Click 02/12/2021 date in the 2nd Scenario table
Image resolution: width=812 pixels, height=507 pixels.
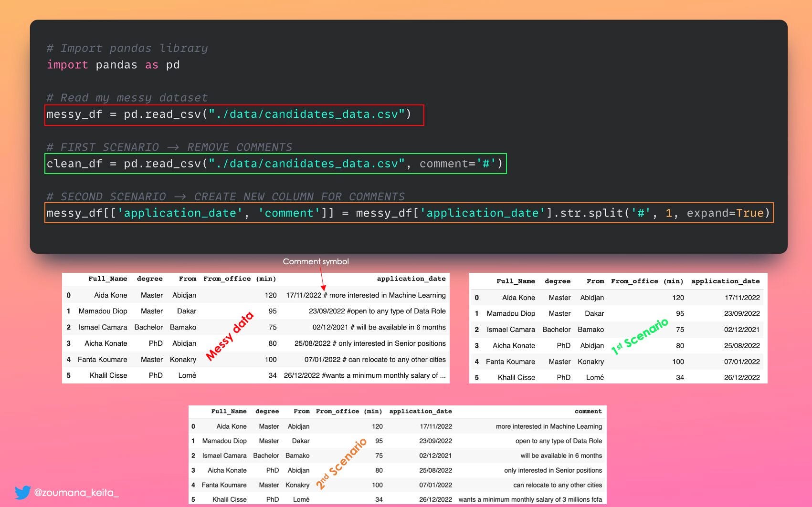pyautogui.click(x=436, y=456)
